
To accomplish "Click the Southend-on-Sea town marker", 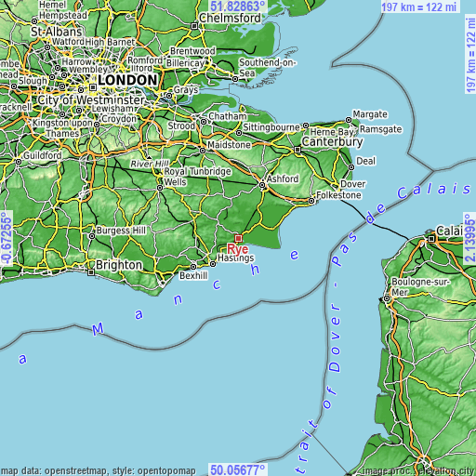I will click(235, 79).
